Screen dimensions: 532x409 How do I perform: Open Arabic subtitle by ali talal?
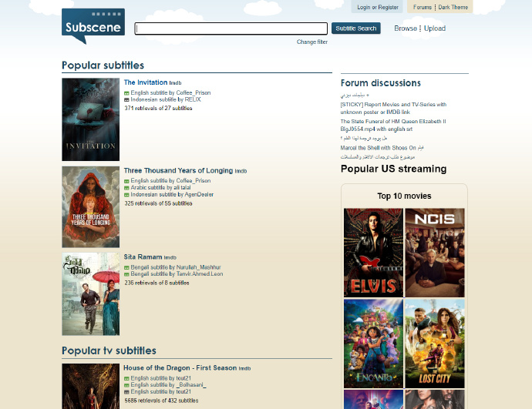pos(161,187)
